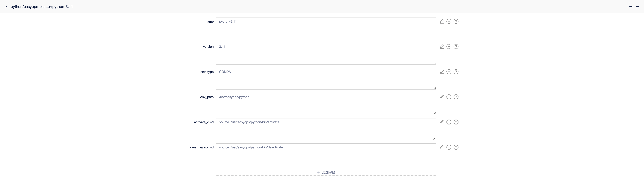Collapse the python-3.11 section chevron
This screenshot has width=644, height=177.
tap(6, 7)
